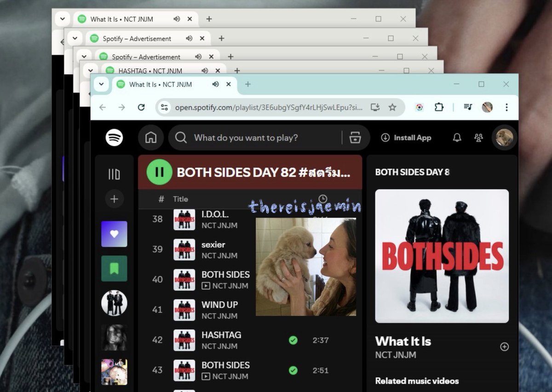Reload the Spotify page
Image resolution: width=552 pixels, height=392 pixels.
[141, 107]
